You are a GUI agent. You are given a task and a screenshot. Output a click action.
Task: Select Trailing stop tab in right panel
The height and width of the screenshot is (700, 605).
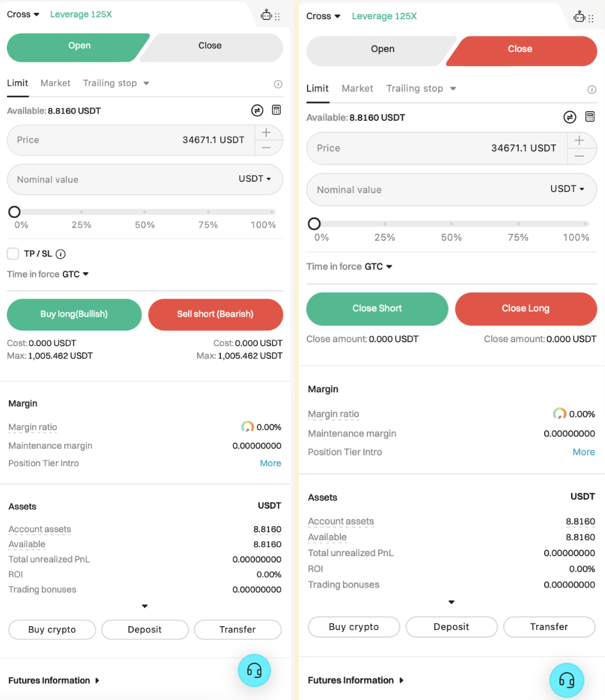tap(421, 89)
